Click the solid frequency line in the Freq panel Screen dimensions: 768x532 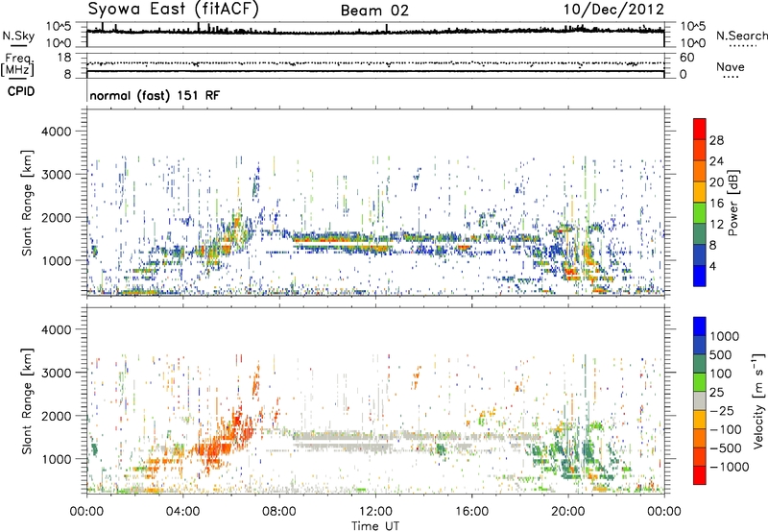[375, 71]
